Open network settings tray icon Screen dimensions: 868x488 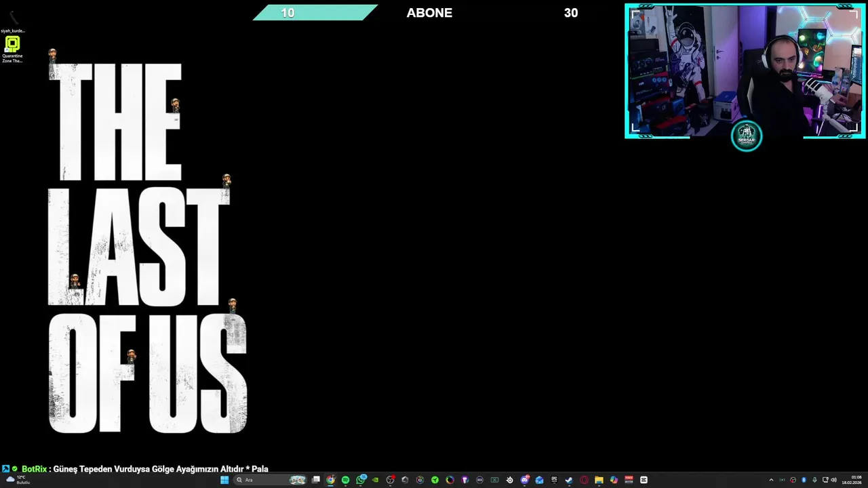point(825,480)
